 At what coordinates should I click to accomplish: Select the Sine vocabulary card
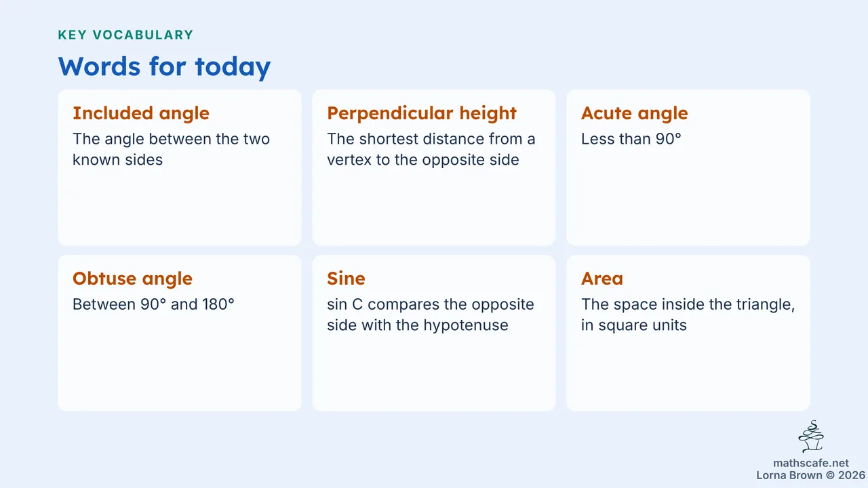click(x=434, y=333)
